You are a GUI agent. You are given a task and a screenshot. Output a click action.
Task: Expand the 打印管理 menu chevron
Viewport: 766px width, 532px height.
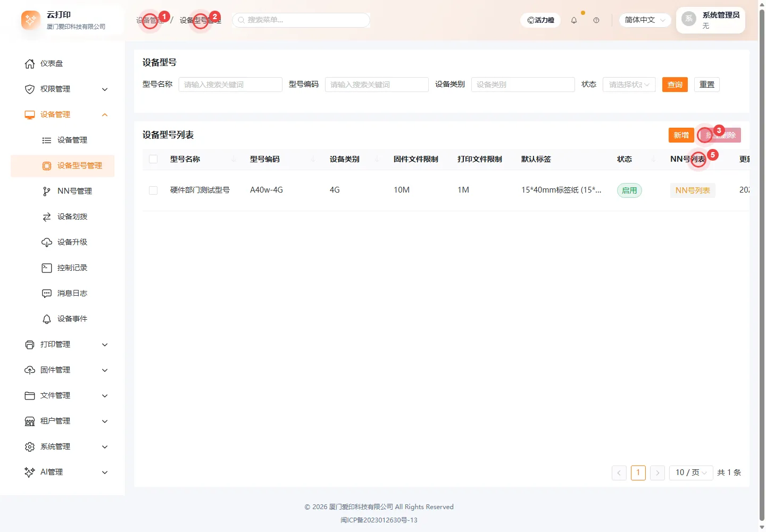(105, 345)
